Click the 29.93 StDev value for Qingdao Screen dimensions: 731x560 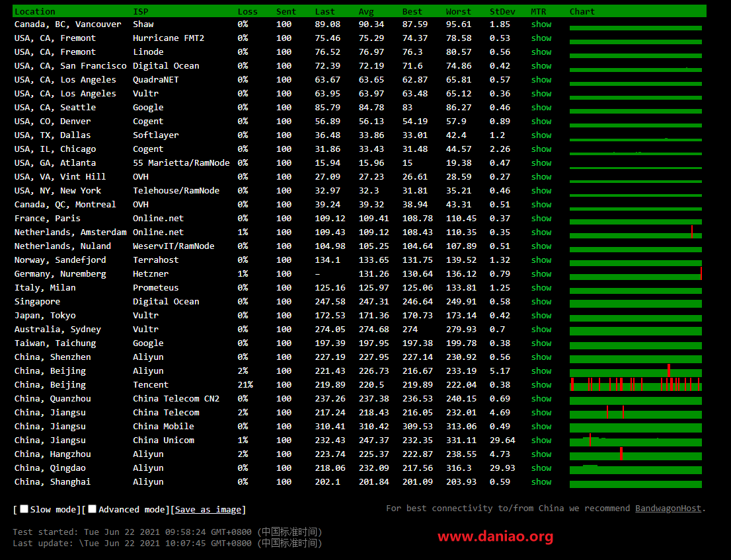[502, 468]
